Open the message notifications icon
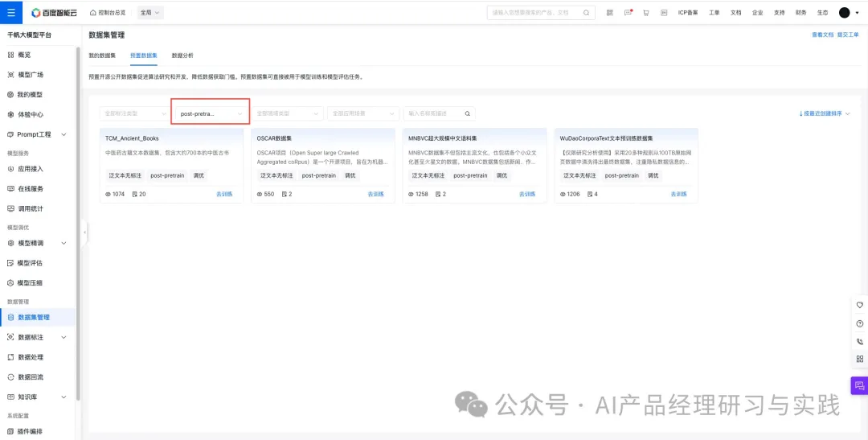Screen dimensions: 868x440 [628, 12]
